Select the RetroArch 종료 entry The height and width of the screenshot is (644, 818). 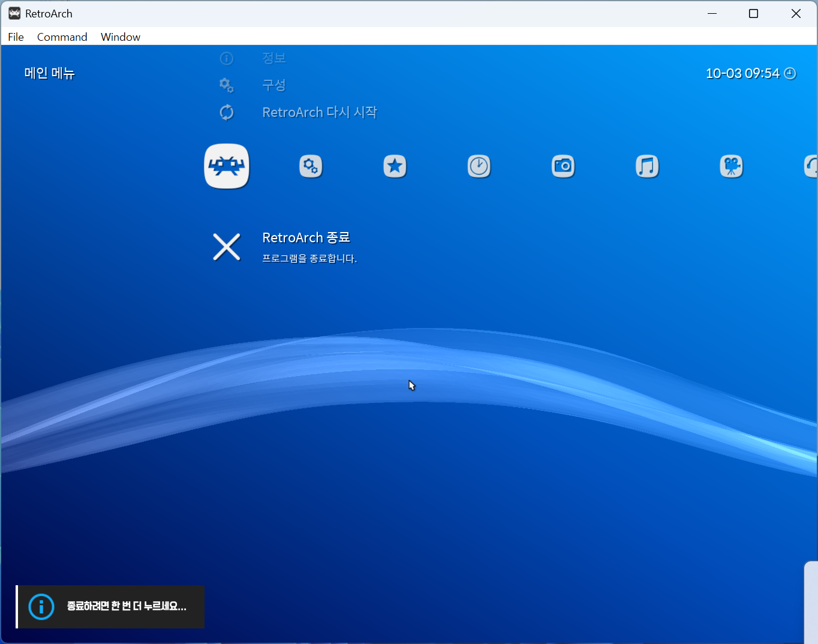pyautogui.click(x=306, y=237)
